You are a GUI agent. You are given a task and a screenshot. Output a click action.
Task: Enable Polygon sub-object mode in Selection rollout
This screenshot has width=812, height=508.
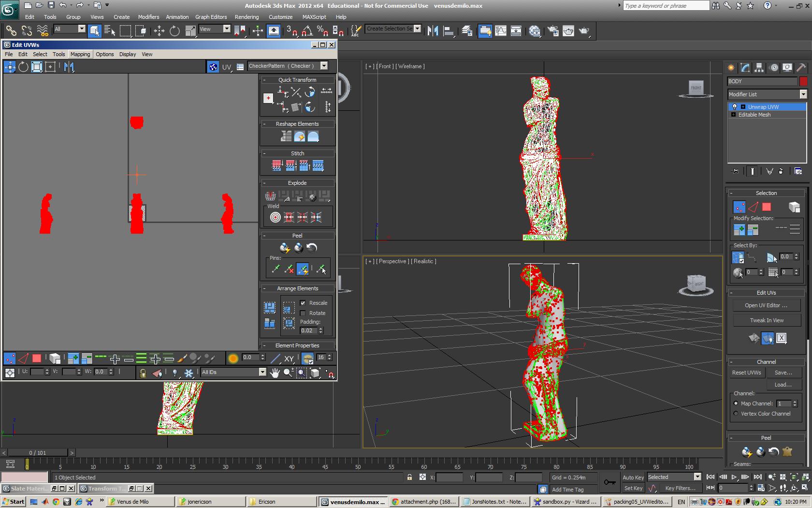(x=767, y=207)
